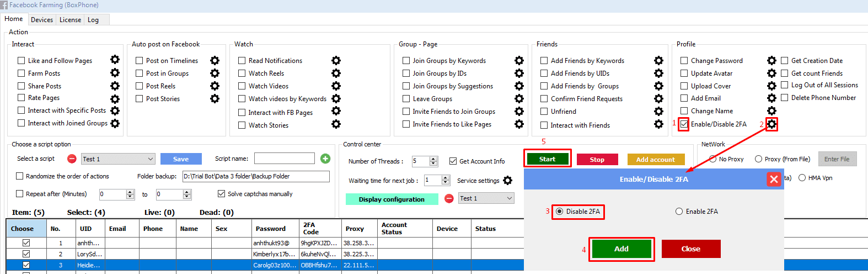Check Join Groups by Keywords option

pos(406,61)
